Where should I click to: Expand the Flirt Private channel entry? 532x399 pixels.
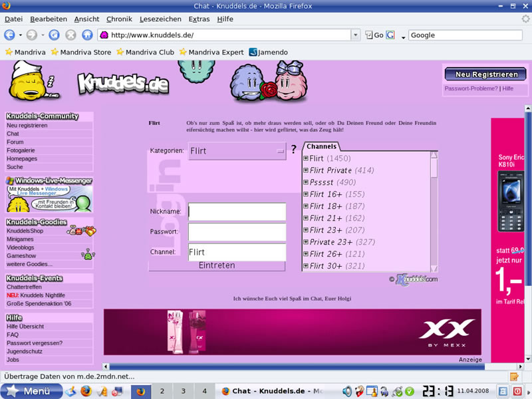306,171
